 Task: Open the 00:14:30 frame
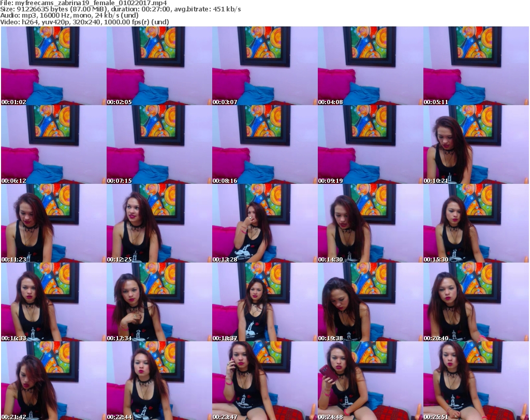pyautogui.click(x=371, y=224)
